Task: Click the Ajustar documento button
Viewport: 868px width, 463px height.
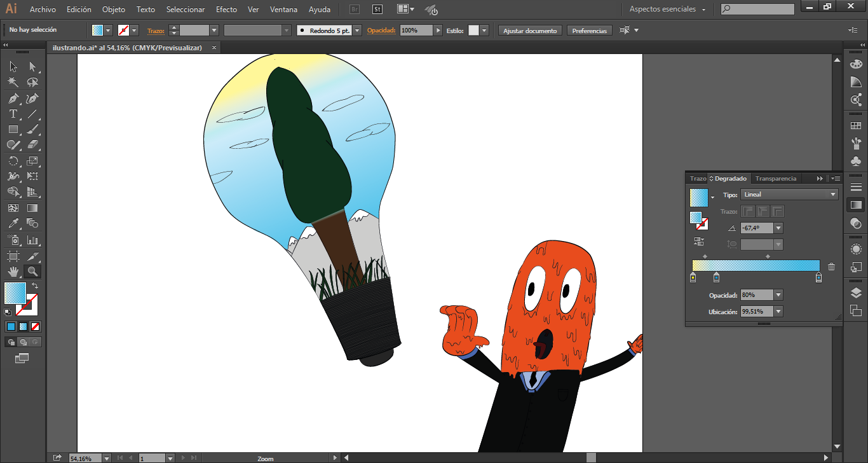Action: pyautogui.click(x=530, y=31)
